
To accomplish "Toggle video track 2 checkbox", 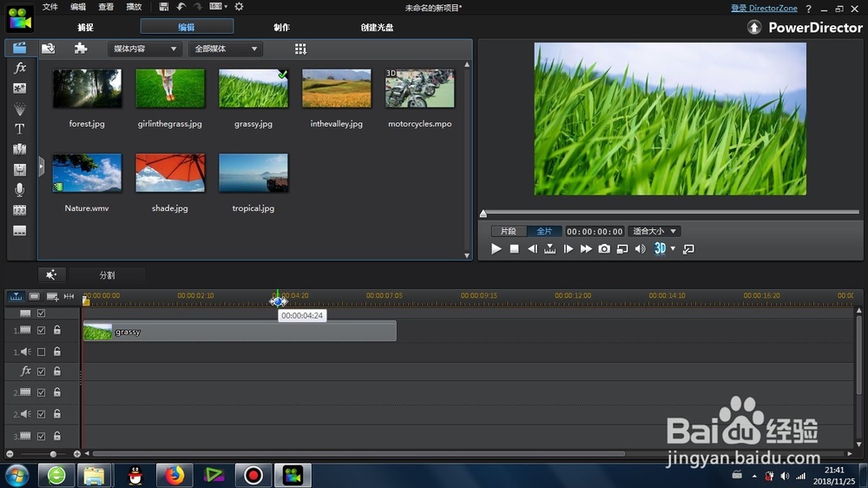I will click(x=41, y=392).
